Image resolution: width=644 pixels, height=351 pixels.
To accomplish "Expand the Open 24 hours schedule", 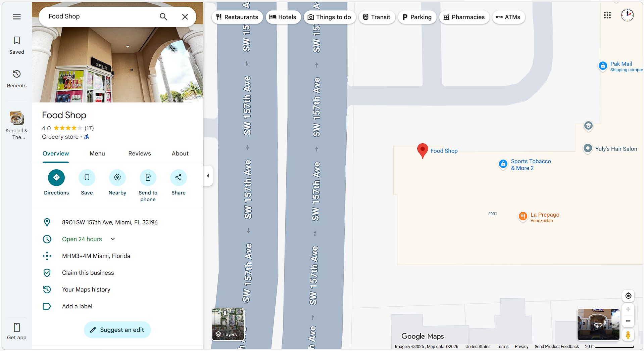I will 113,239.
